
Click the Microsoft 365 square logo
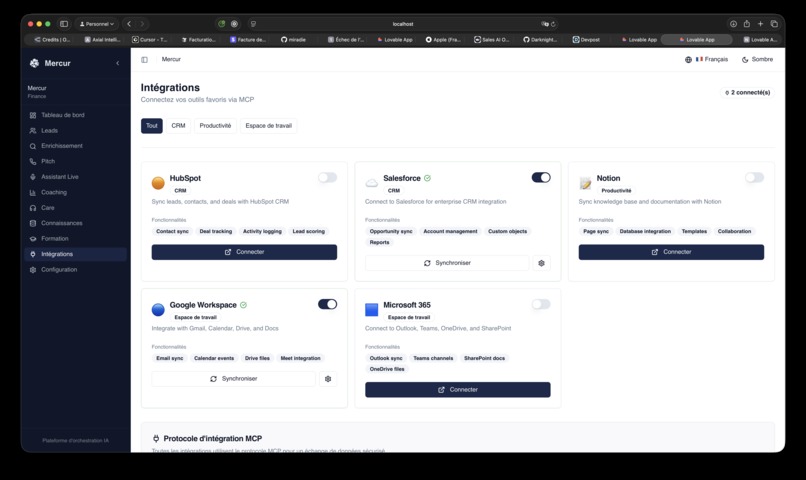pos(372,309)
